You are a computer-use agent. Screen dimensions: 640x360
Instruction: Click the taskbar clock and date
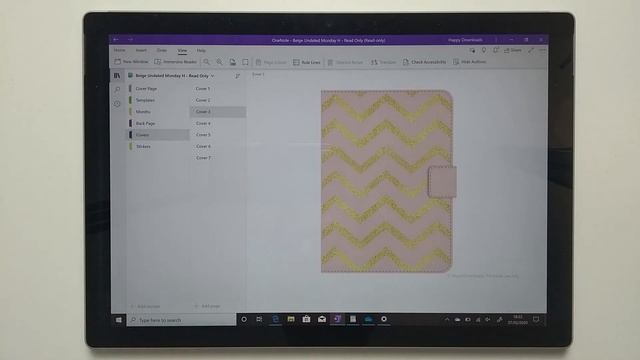518,320
